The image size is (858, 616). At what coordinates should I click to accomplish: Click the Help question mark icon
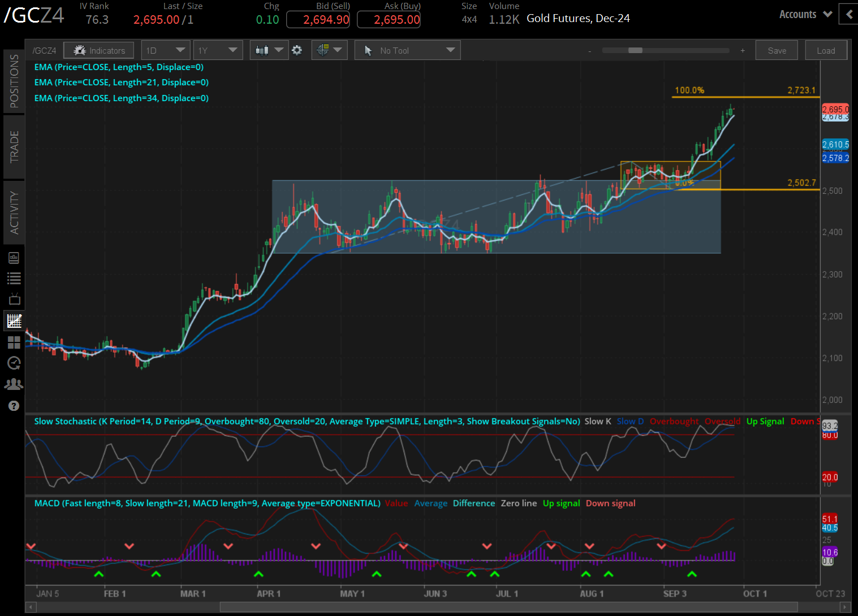point(14,405)
